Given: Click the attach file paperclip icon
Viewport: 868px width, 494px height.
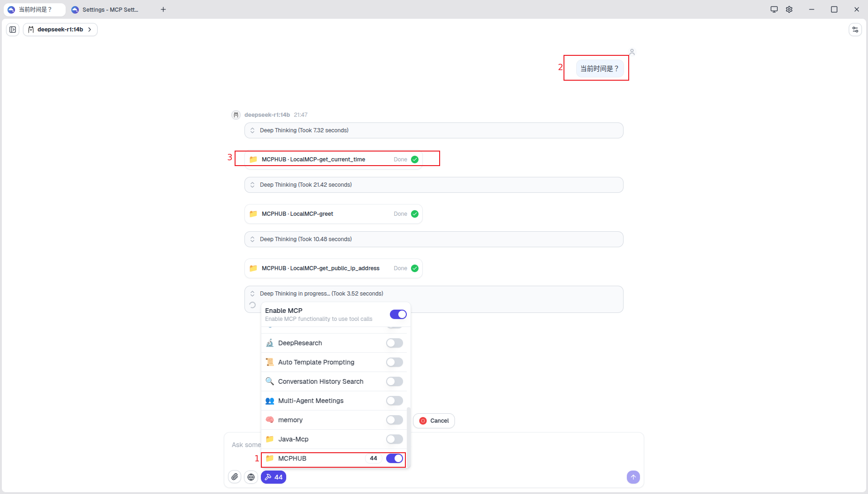Looking at the screenshot, I should (235, 477).
